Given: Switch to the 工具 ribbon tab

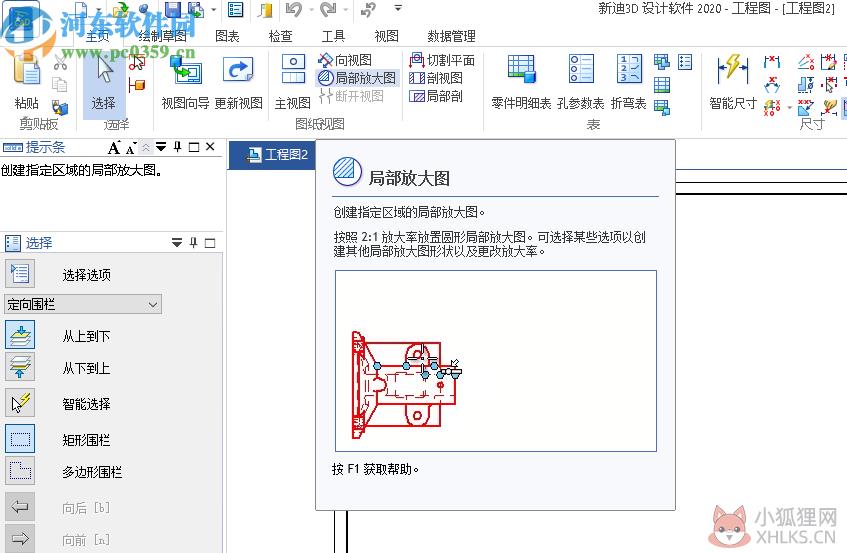Looking at the screenshot, I should point(333,36).
